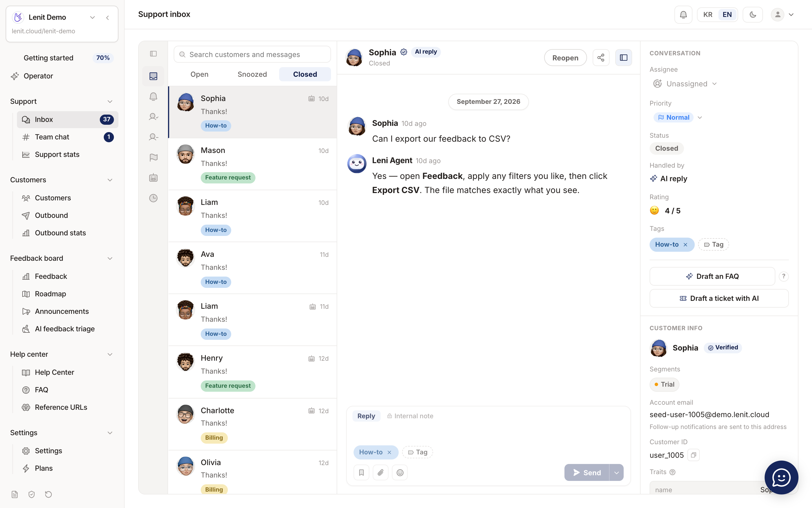Screen dimensions: 812x508
Task: Expand the Lenit Demo workspace switcher
Action: [x=92, y=17]
